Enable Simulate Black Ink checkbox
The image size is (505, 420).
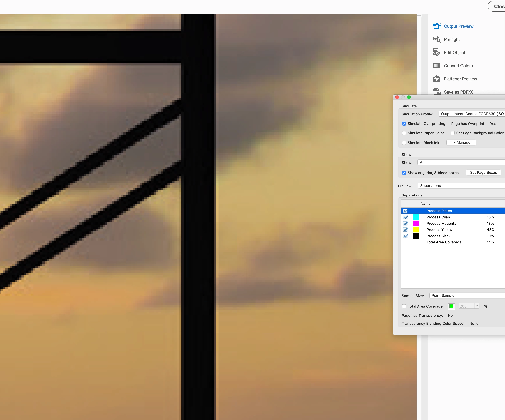[x=404, y=143]
